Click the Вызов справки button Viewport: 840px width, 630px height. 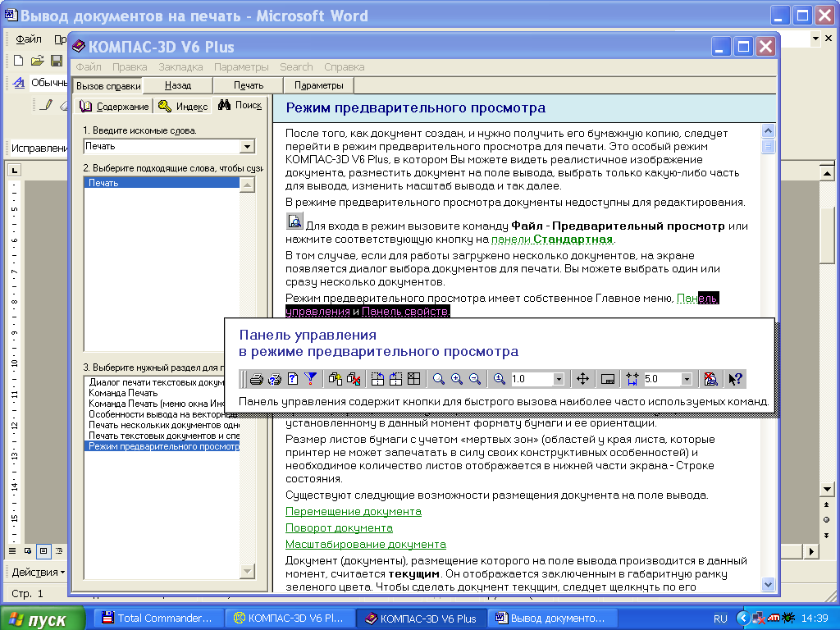tap(108, 85)
